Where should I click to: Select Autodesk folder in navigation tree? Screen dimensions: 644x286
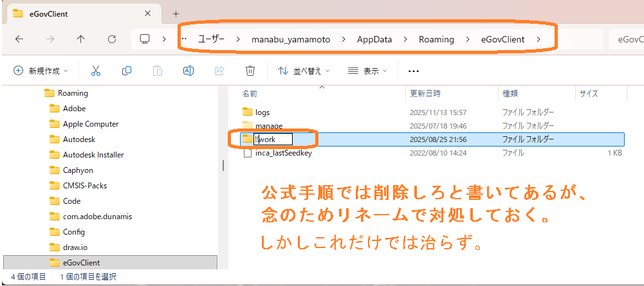(79, 139)
